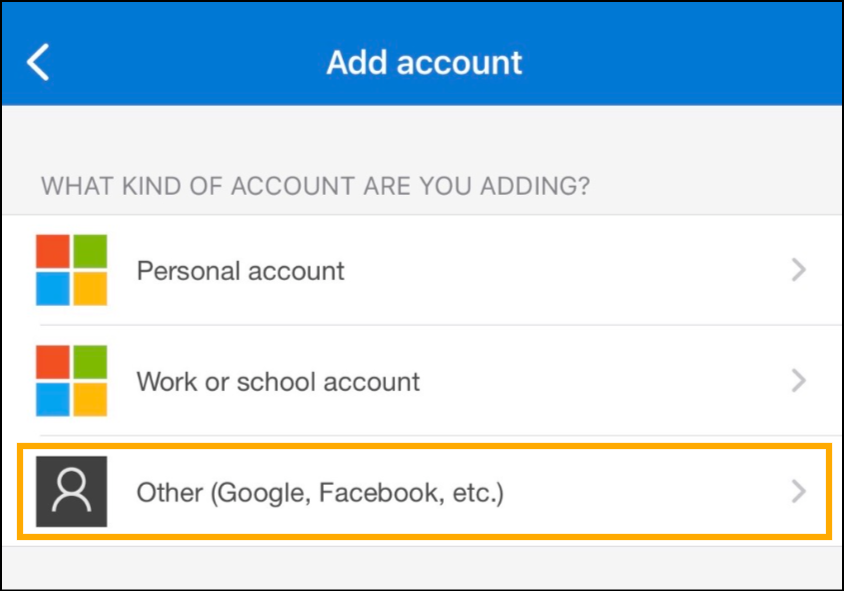Viewport: 844px width, 591px height.
Task: Click the yellow square in Personal account logo
Action: tap(89, 288)
